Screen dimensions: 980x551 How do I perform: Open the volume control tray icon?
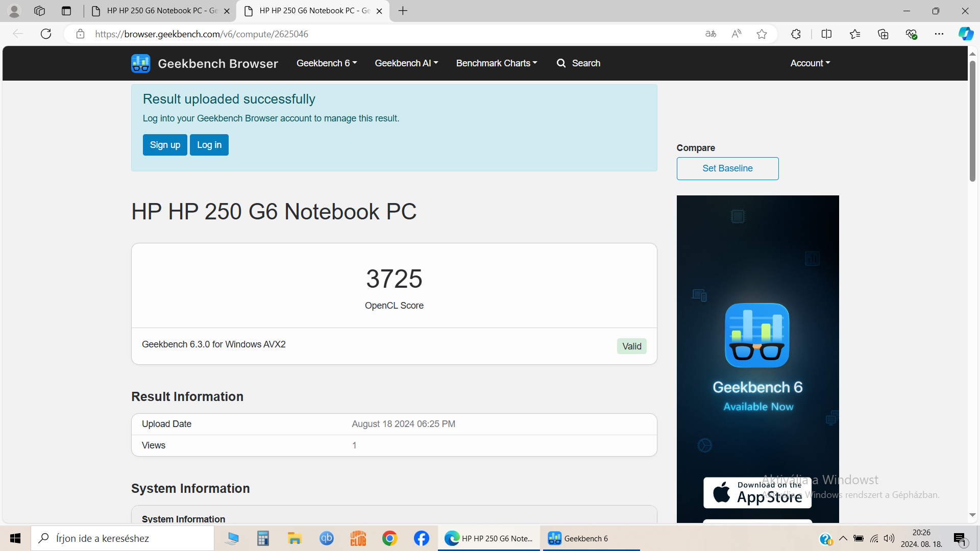pyautogui.click(x=889, y=538)
